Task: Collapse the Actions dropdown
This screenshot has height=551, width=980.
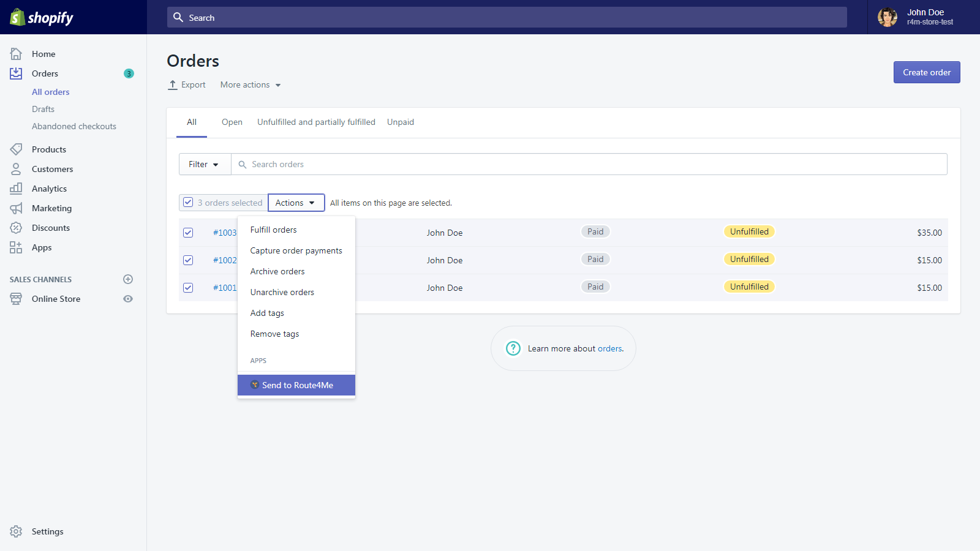Action: coord(296,203)
